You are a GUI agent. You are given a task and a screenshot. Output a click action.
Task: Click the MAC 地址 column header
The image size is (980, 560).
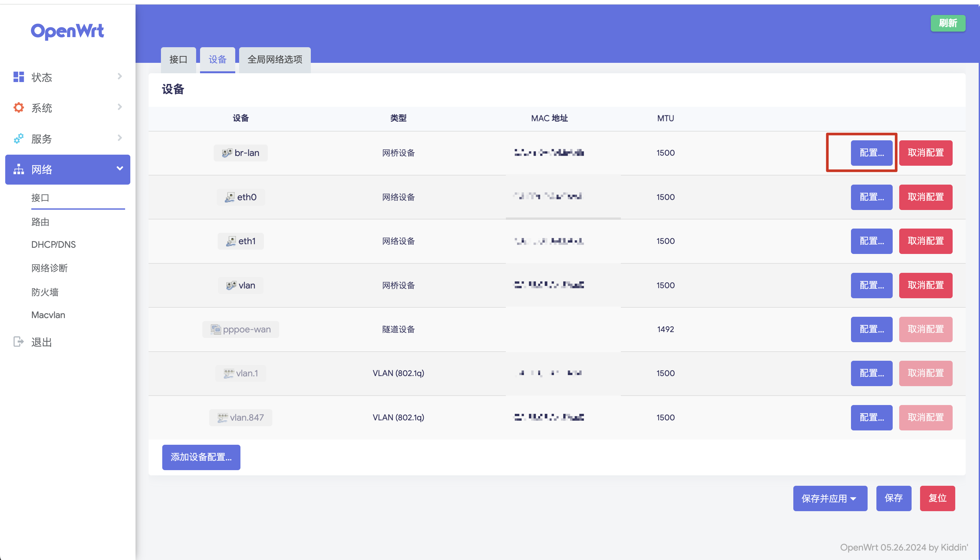pyautogui.click(x=549, y=119)
